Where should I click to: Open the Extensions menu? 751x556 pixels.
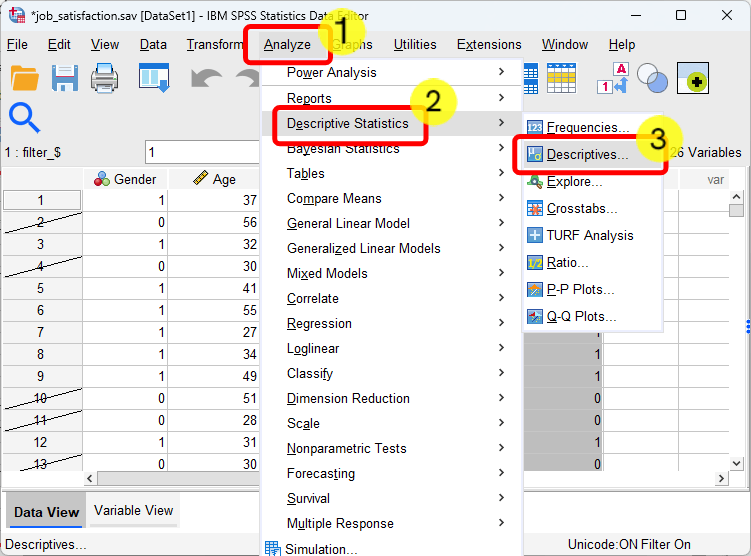489,45
